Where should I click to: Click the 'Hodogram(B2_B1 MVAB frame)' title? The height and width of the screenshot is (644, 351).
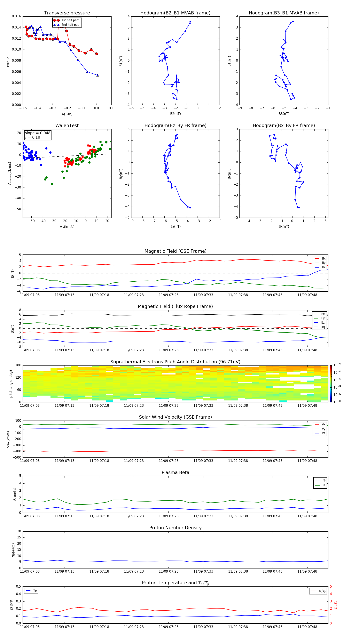click(175, 13)
